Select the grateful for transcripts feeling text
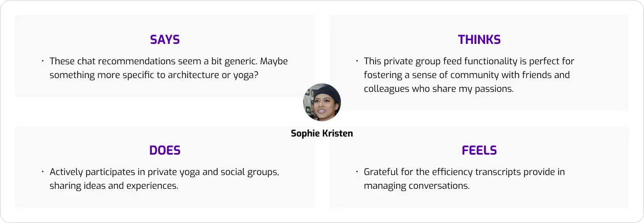This screenshot has height=223, width=644. 464,179
